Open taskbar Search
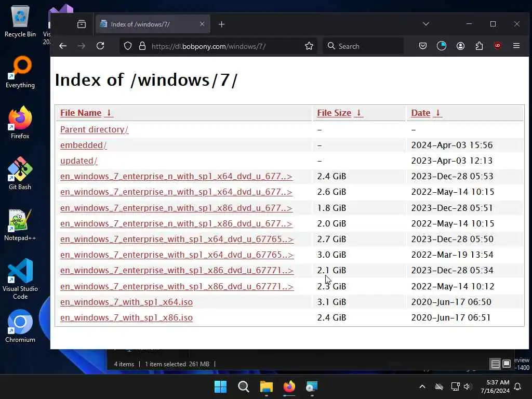Image resolution: width=532 pixels, height=399 pixels. [243, 387]
